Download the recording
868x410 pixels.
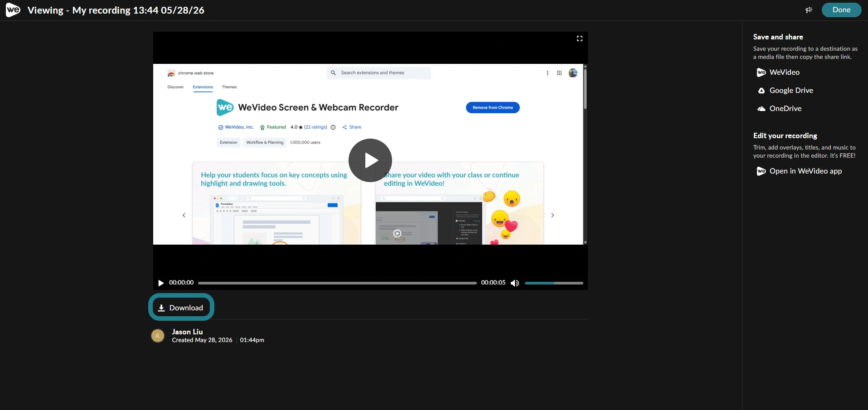181,308
